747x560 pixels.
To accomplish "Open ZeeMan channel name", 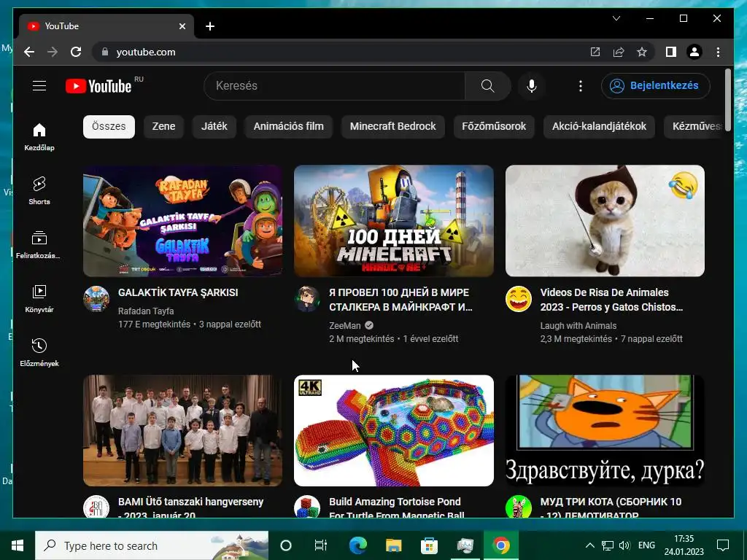I will (345, 326).
